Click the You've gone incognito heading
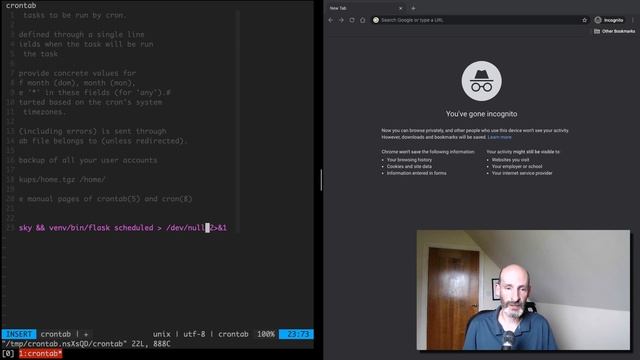The image size is (640, 360). pos(481,114)
